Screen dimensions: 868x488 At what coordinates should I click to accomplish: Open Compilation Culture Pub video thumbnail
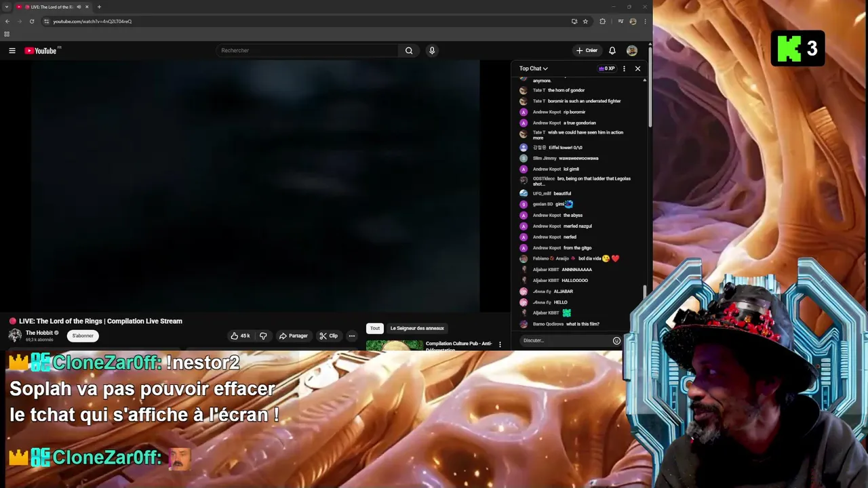coord(394,346)
